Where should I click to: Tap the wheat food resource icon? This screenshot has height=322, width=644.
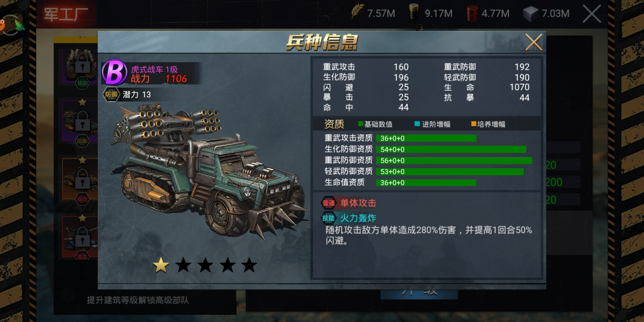pos(357,12)
